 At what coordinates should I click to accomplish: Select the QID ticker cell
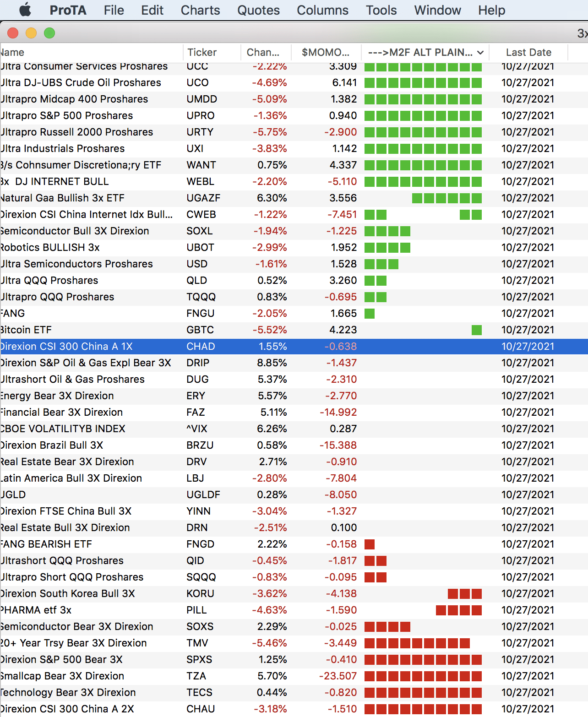(x=195, y=560)
